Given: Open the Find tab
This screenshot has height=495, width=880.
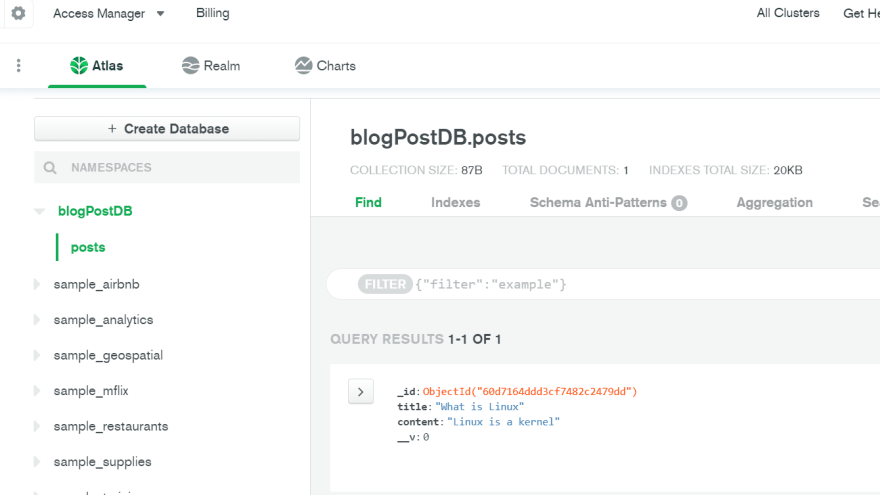Looking at the screenshot, I should coord(368,203).
